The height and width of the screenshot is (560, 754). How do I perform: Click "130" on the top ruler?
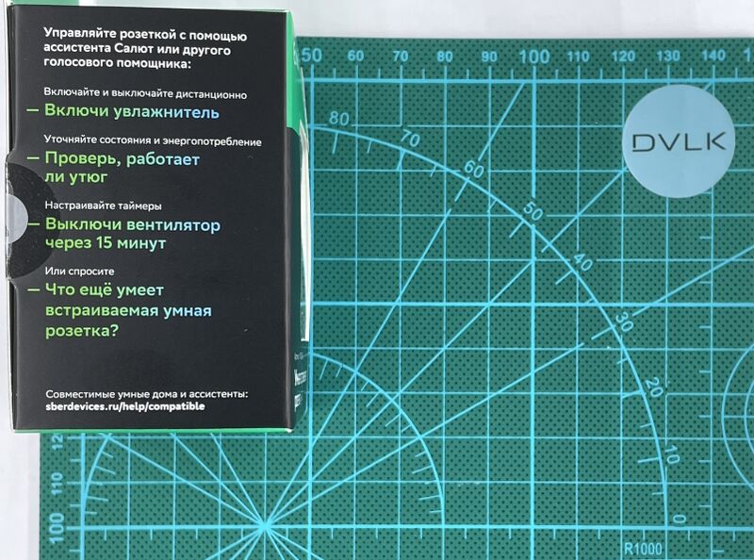tap(668, 56)
